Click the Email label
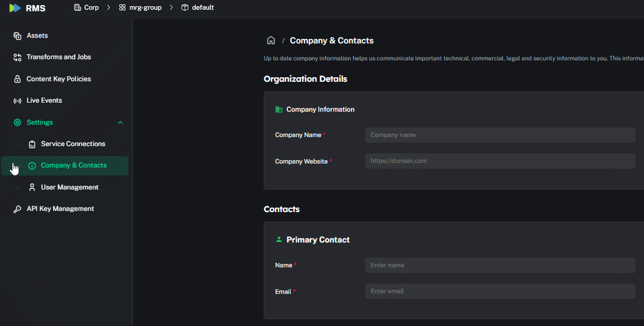This screenshot has width=644, height=326. [x=283, y=292]
